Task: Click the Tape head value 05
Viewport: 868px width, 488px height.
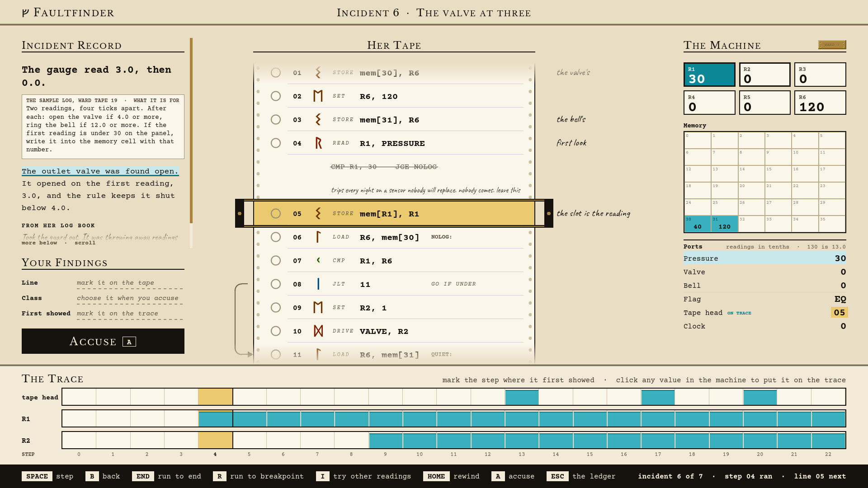Action: click(839, 313)
